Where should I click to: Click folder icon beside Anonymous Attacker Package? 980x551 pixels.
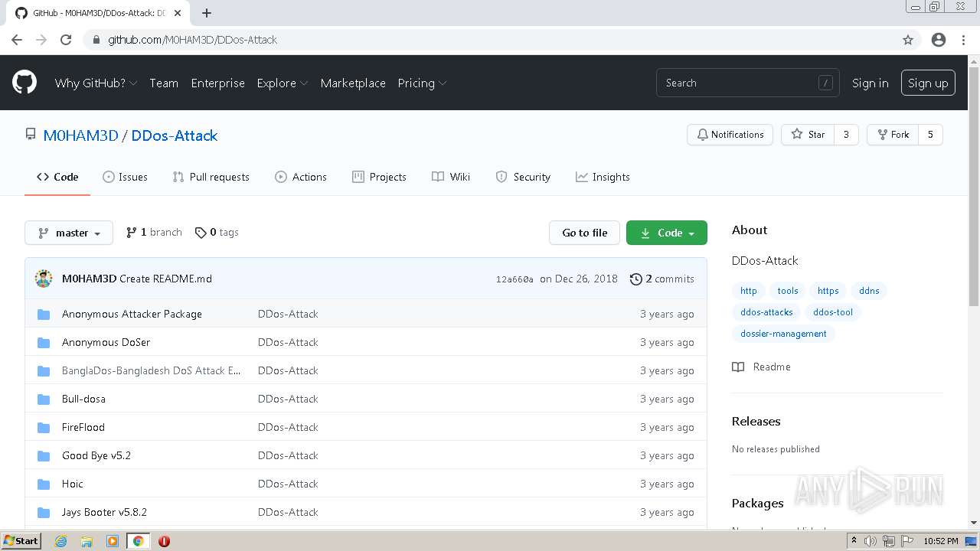44,314
